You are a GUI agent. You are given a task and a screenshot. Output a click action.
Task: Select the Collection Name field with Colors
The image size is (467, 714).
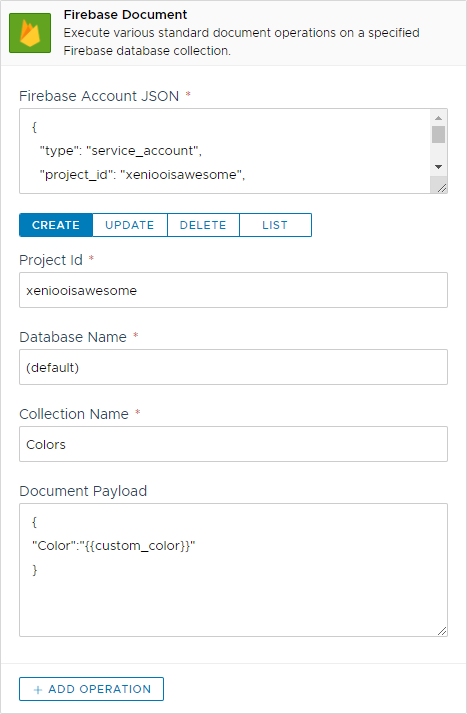coord(233,444)
